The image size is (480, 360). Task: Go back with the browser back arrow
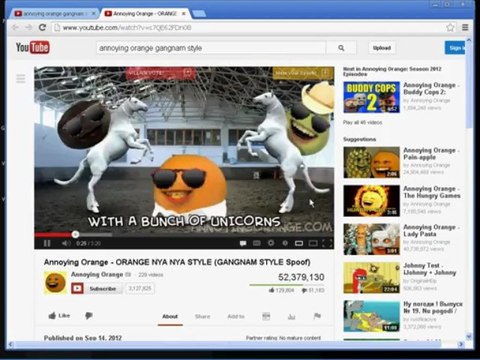click(15, 27)
